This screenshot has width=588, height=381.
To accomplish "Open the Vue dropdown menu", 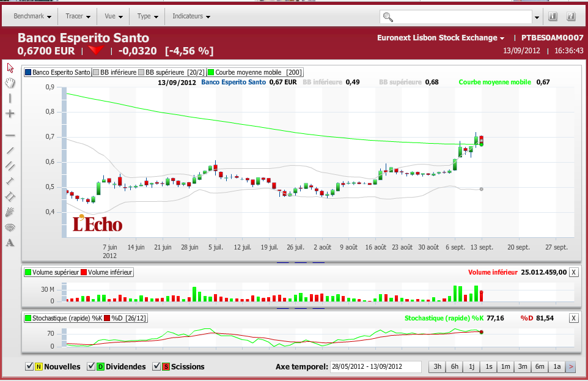I will pyautogui.click(x=114, y=16).
